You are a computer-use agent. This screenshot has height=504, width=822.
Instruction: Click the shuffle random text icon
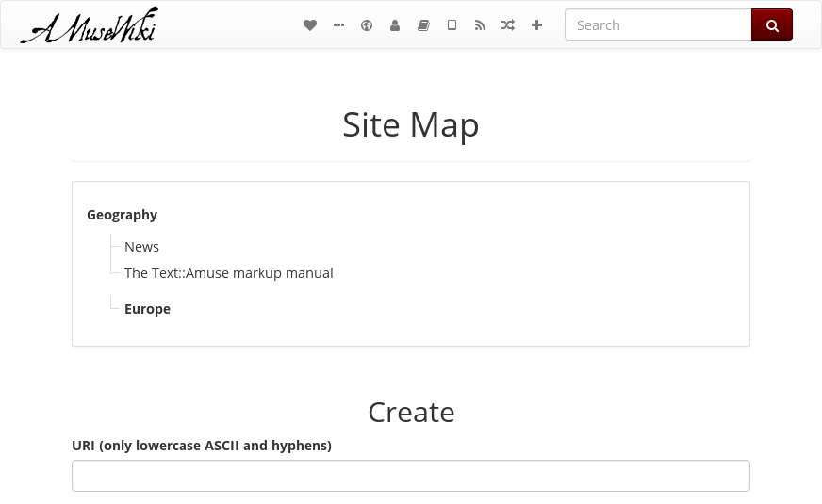pyautogui.click(x=508, y=25)
